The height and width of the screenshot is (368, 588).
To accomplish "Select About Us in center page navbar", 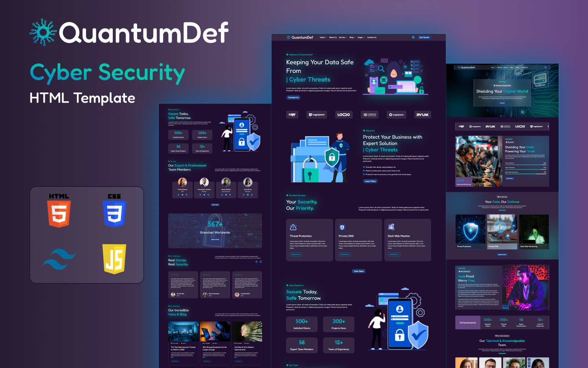I will (333, 37).
